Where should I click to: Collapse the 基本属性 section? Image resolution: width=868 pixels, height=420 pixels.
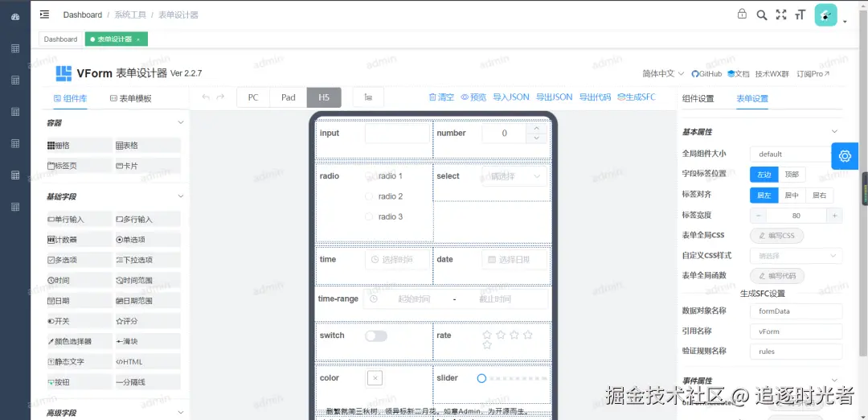click(835, 132)
